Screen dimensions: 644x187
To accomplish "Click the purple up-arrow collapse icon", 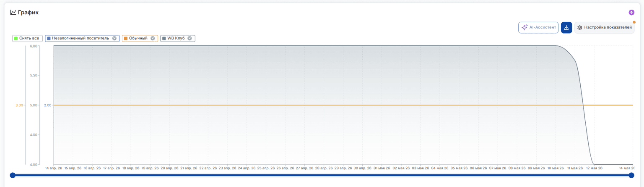I will pos(631,13).
